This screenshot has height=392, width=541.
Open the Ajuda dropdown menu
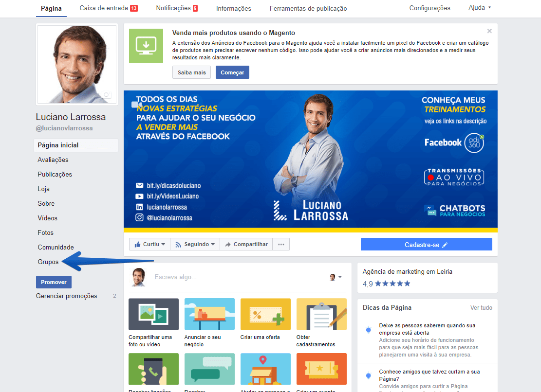[479, 8]
